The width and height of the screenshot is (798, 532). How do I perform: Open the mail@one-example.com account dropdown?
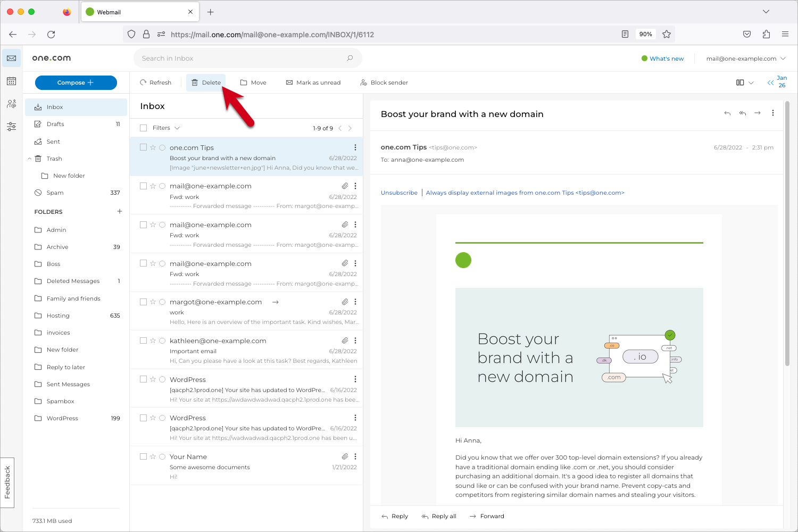click(745, 59)
